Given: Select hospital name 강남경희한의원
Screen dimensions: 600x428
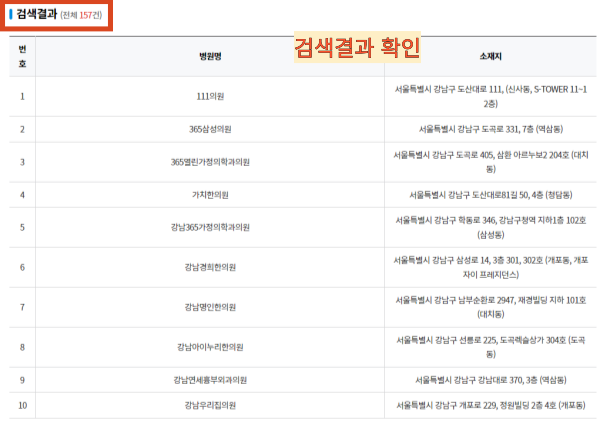Looking at the screenshot, I should 210,267.
